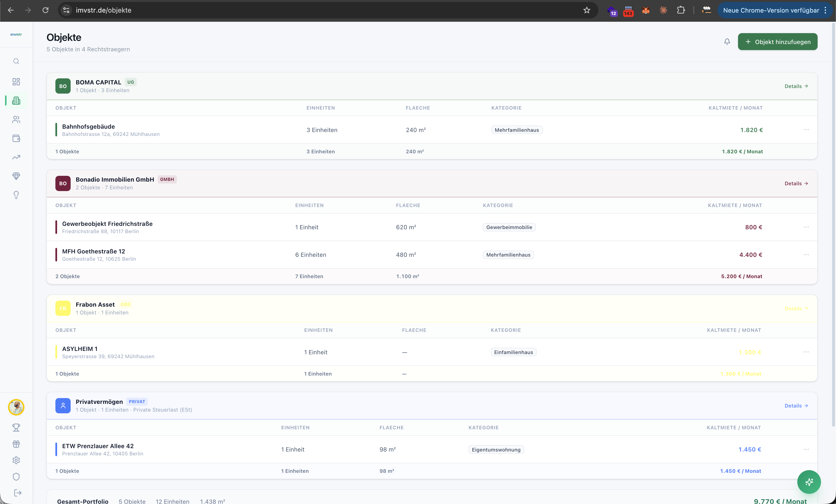Click the user profile avatar thumbnail
The height and width of the screenshot is (504, 836).
click(x=16, y=407)
